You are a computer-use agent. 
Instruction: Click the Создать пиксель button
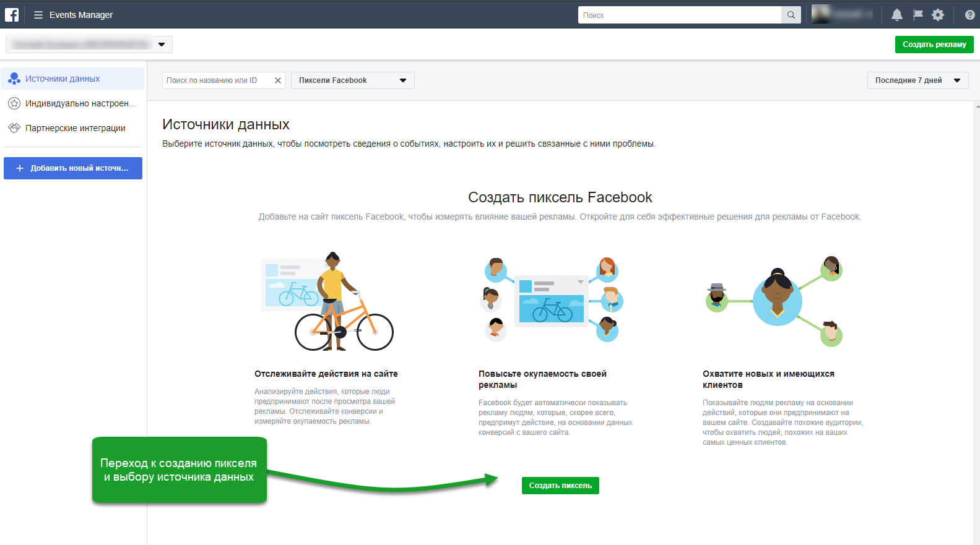560,486
